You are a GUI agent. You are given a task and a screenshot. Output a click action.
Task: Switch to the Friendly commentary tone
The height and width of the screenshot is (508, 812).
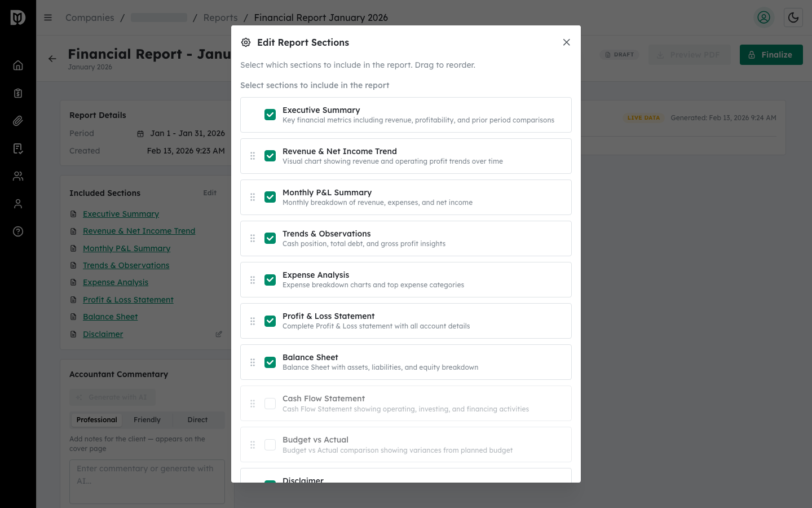[147, 419]
